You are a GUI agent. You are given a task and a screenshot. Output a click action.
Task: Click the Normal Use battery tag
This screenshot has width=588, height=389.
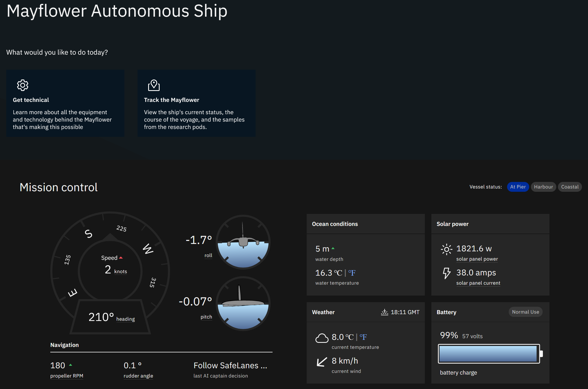525,312
